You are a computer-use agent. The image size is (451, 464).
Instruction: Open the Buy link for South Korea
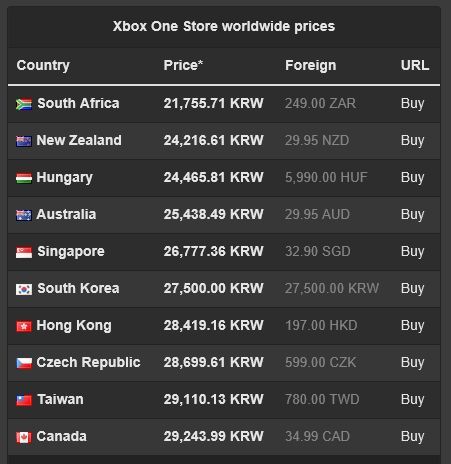coord(412,289)
